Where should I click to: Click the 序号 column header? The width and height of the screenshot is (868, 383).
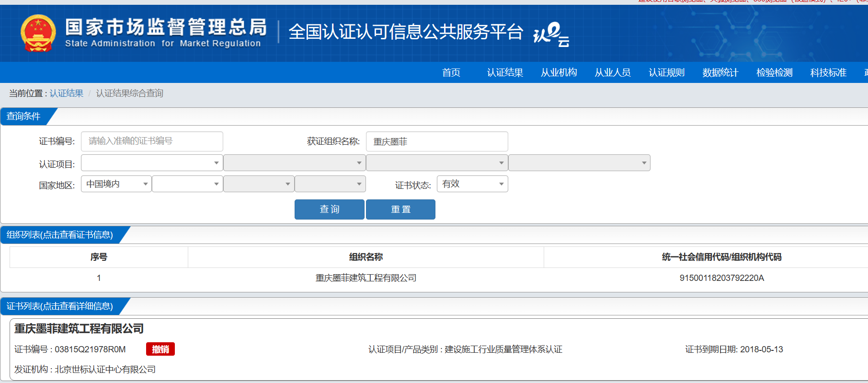pos(99,257)
